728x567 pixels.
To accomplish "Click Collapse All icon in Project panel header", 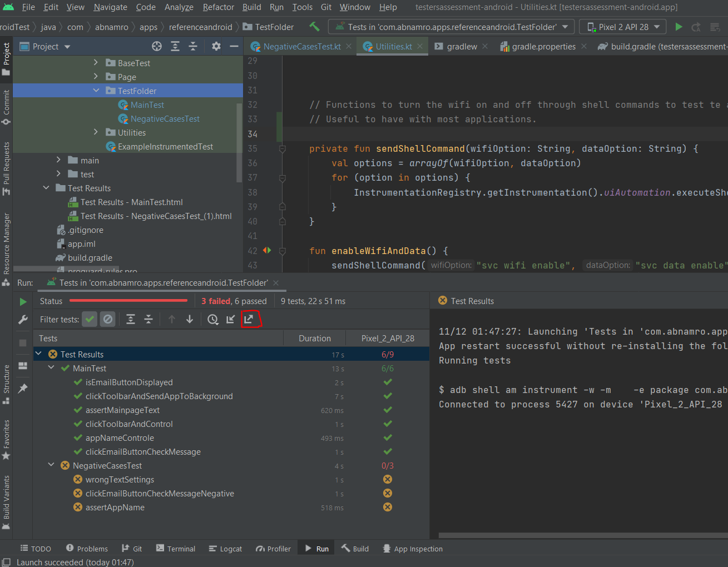I will tap(193, 46).
